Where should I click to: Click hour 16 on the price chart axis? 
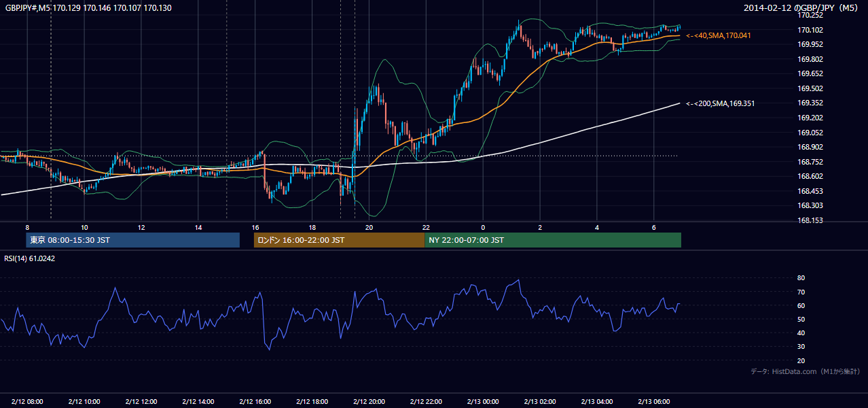[255, 227]
